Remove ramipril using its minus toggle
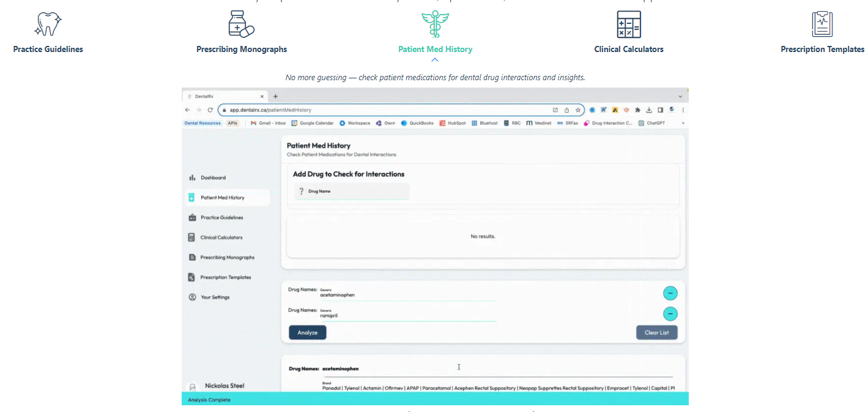The height and width of the screenshot is (412, 868). (x=670, y=313)
